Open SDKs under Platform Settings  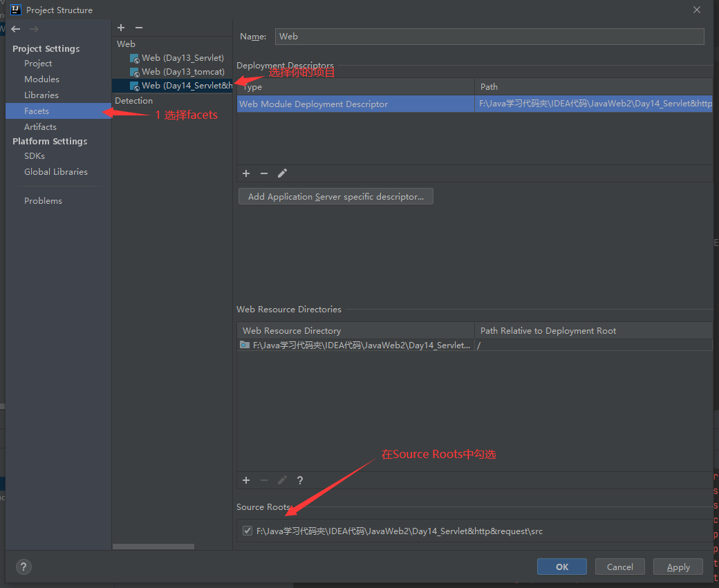click(35, 156)
